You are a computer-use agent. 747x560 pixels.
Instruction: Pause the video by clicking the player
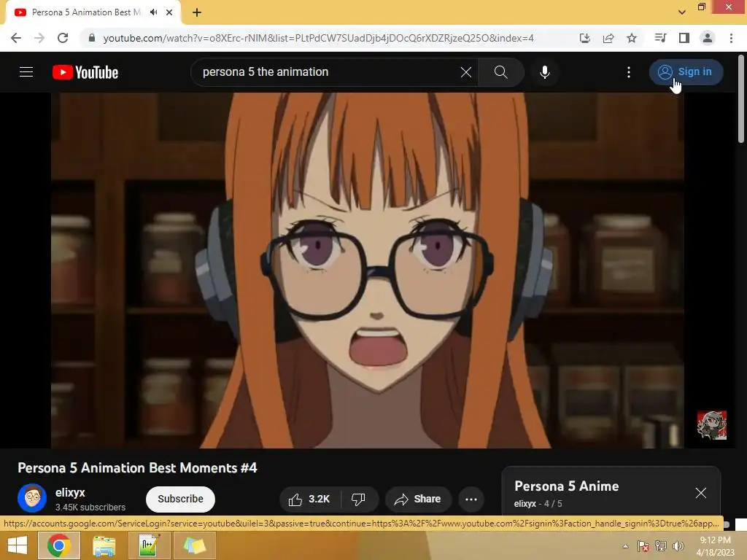(x=368, y=271)
